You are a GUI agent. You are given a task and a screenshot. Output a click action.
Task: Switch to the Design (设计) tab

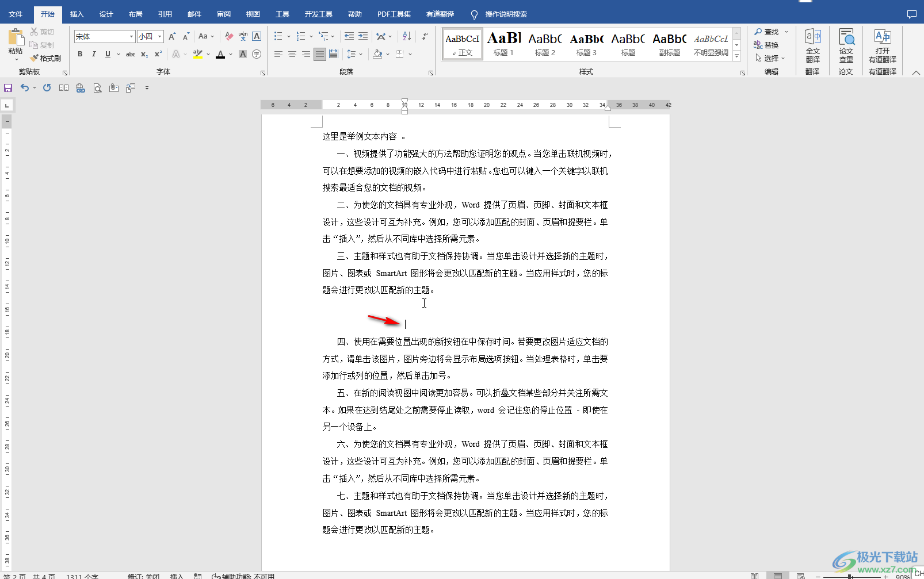pyautogui.click(x=106, y=14)
